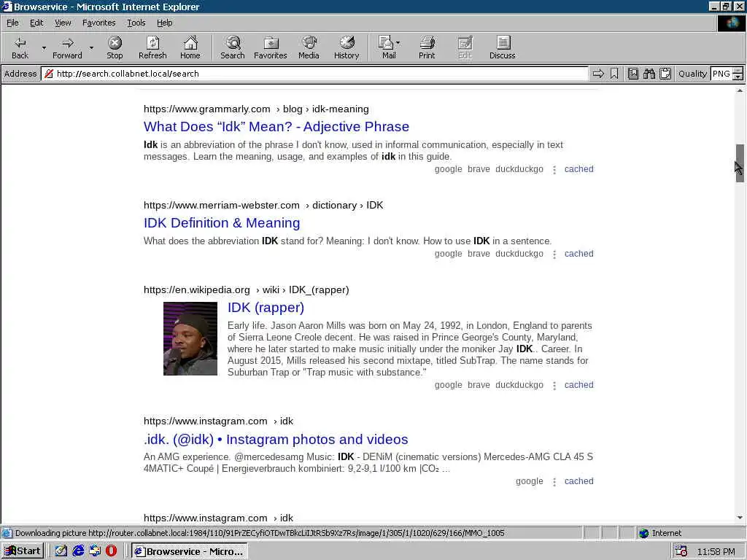Click 'https://www.grammarly.com' URL text
This screenshot has height=560, width=747.
tap(206, 109)
